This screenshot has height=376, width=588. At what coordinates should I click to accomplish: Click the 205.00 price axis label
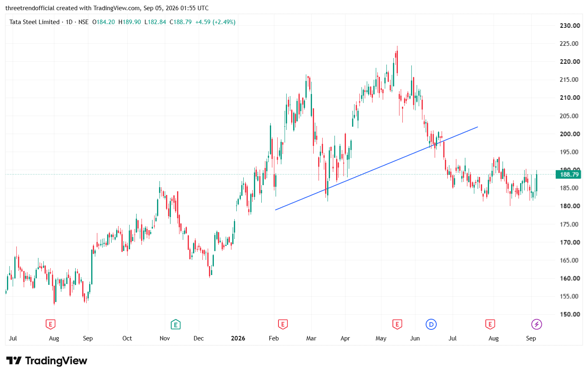pyautogui.click(x=570, y=116)
